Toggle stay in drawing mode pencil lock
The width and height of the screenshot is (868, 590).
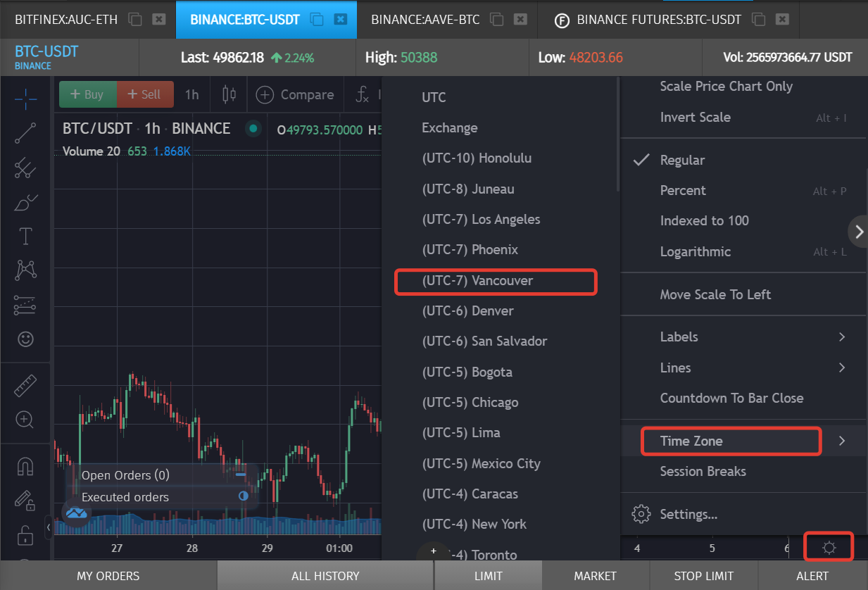26,499
